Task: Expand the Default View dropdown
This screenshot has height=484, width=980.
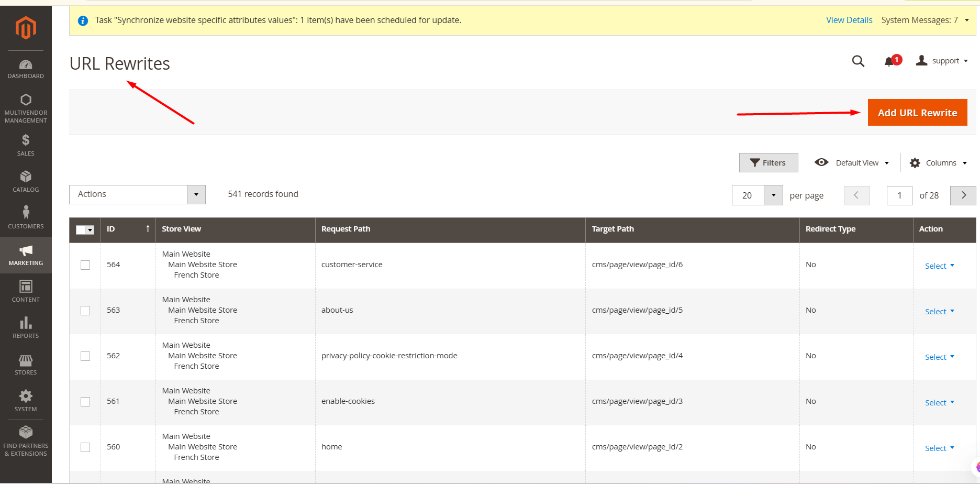Action: coord(887,163)
